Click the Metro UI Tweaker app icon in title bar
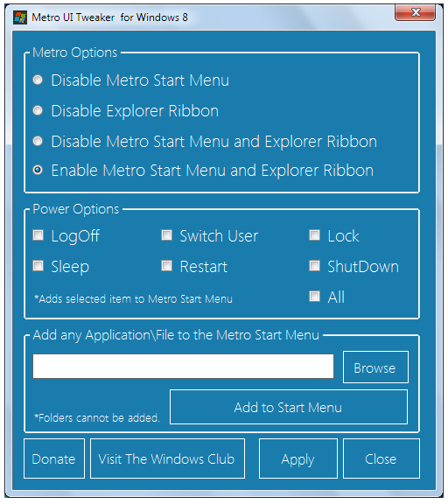 pos(20,17)
